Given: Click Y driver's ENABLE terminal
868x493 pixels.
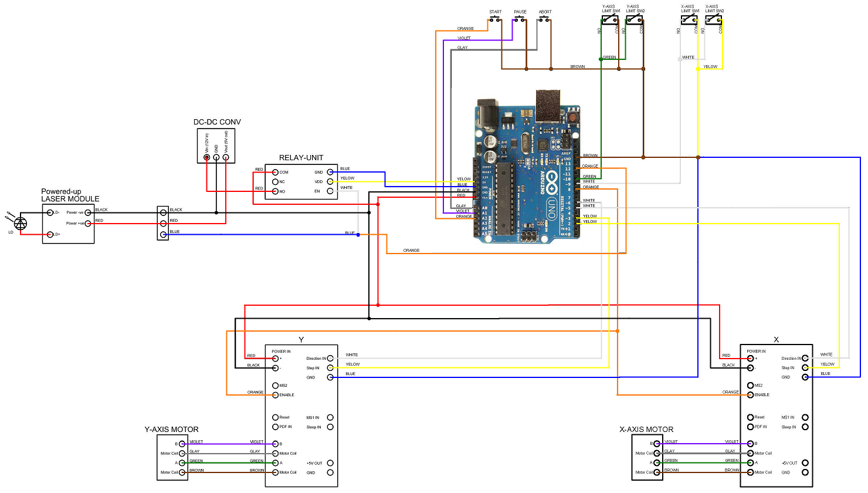Looking at the screenshot, I should 275,395.
